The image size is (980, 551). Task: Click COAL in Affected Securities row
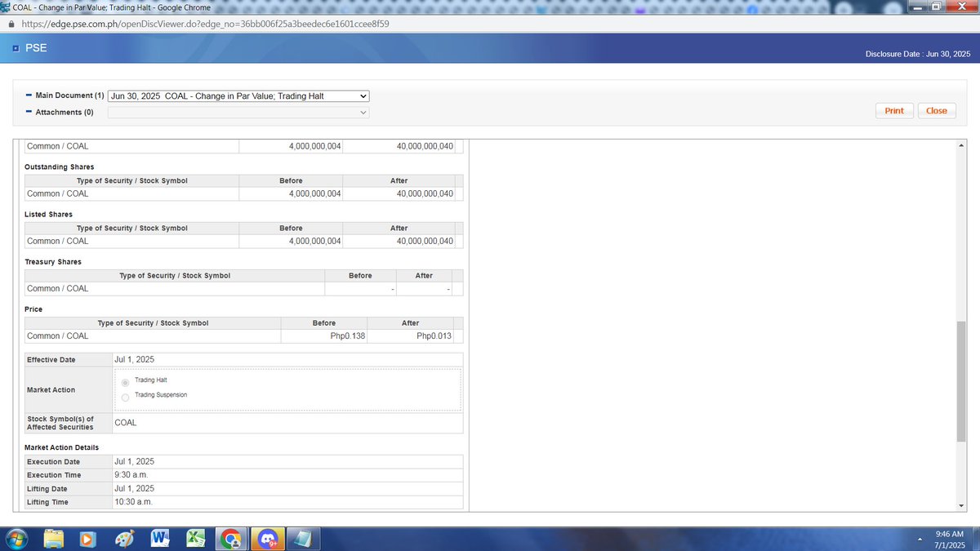tap(126, 423)
